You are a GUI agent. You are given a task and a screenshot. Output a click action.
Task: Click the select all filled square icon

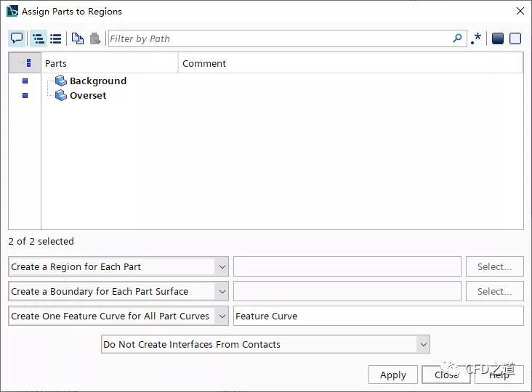[497, 38]
